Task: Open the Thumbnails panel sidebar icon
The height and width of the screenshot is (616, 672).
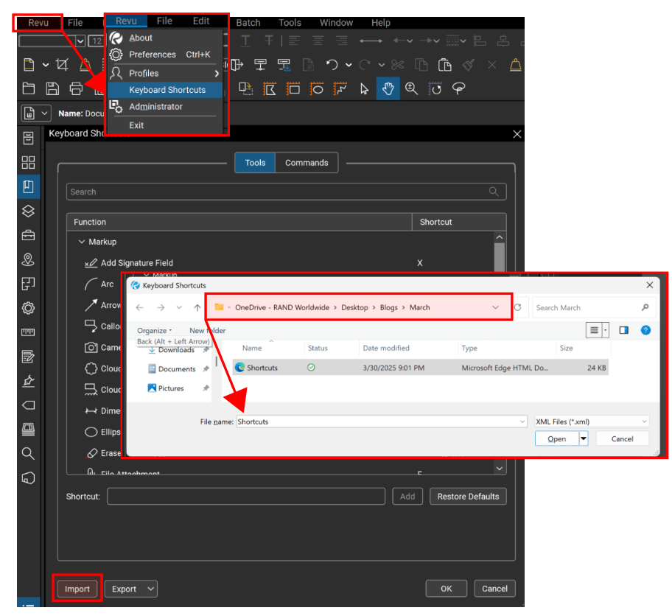Action: 28,162
